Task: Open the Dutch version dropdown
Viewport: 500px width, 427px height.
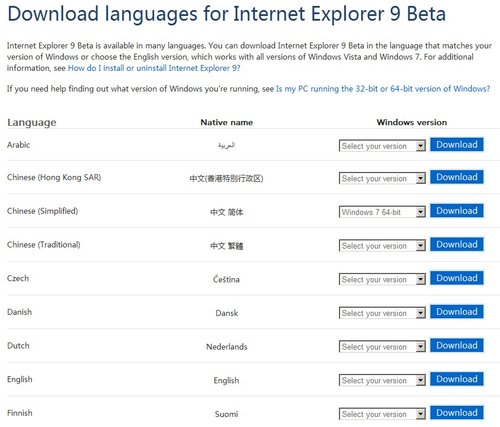Action: pos(382,347)
